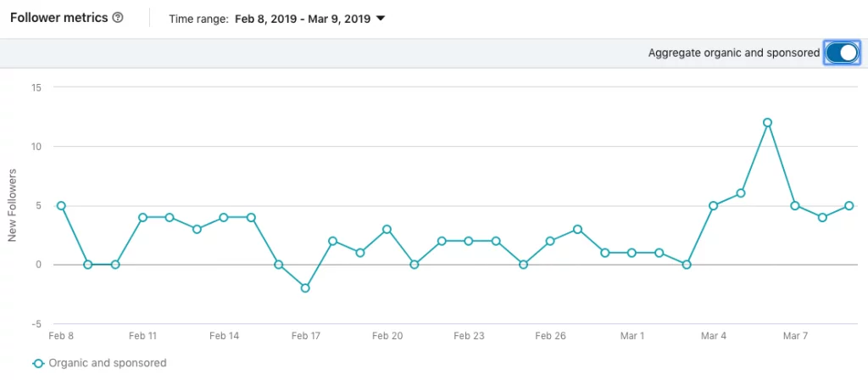Click the data point above Feb 23
Screen dimensions: 868x380
coord(469,241)
